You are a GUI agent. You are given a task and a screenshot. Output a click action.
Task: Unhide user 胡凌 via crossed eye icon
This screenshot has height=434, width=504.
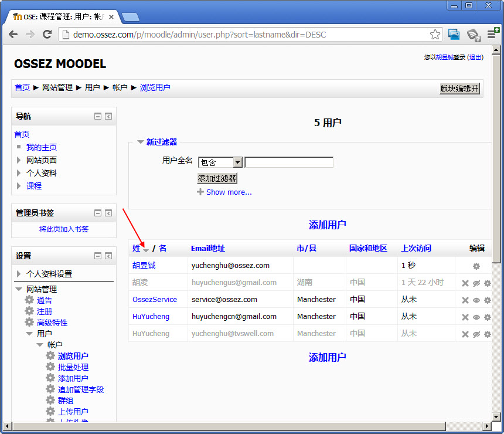click(x=476, y=283)
